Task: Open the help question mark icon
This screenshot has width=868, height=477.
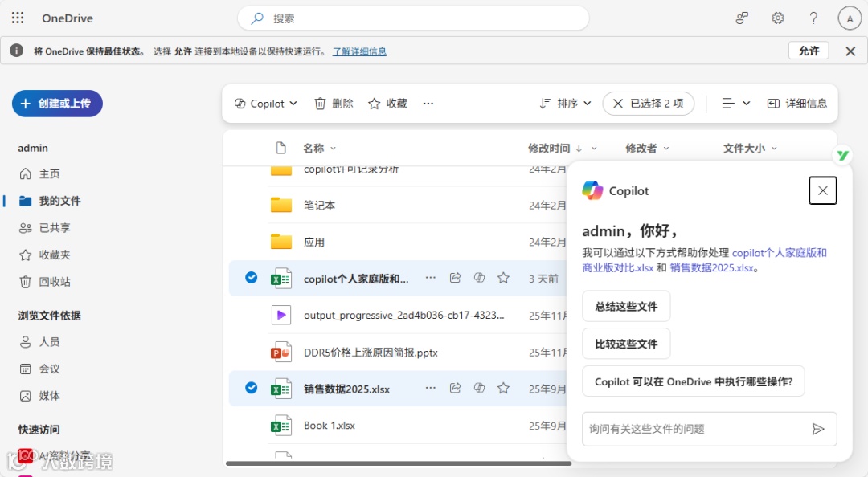Action: pos(813,18)
